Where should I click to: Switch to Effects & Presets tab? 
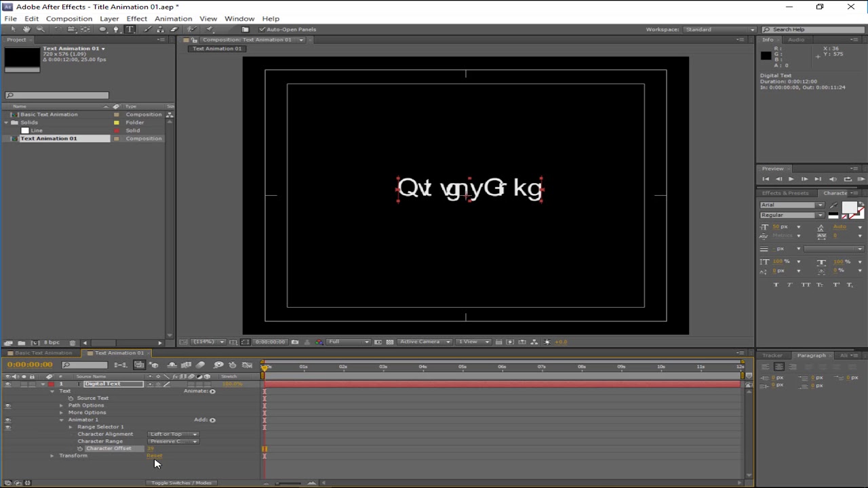tap(785, 193)
